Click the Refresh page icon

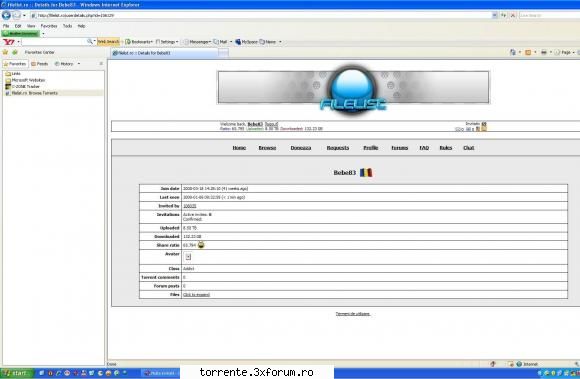[503, 16]
